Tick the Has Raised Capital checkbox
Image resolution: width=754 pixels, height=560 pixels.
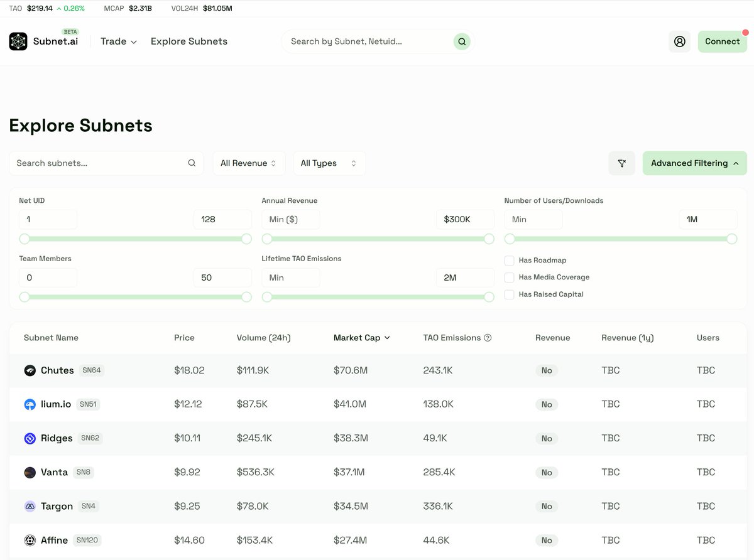509,294
